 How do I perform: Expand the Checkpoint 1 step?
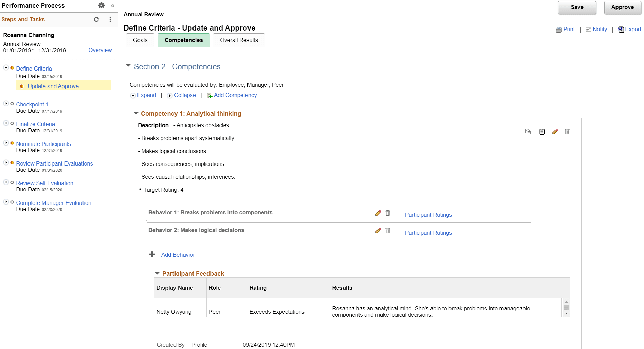point(6,104)
